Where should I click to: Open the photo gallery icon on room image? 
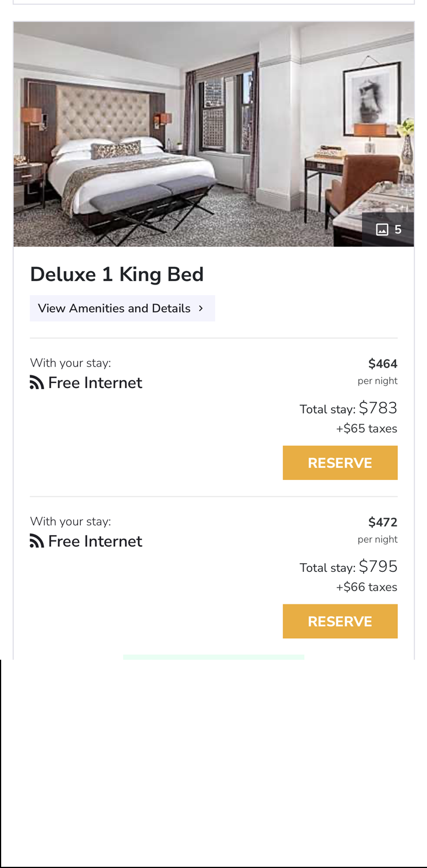coord(382,229)
